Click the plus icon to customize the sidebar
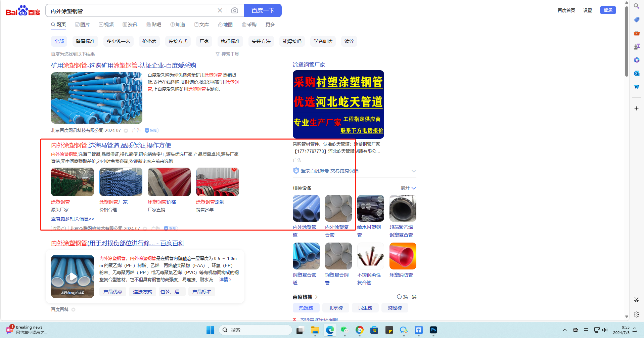This screenshot has width=644, height=338. point(636,109)
